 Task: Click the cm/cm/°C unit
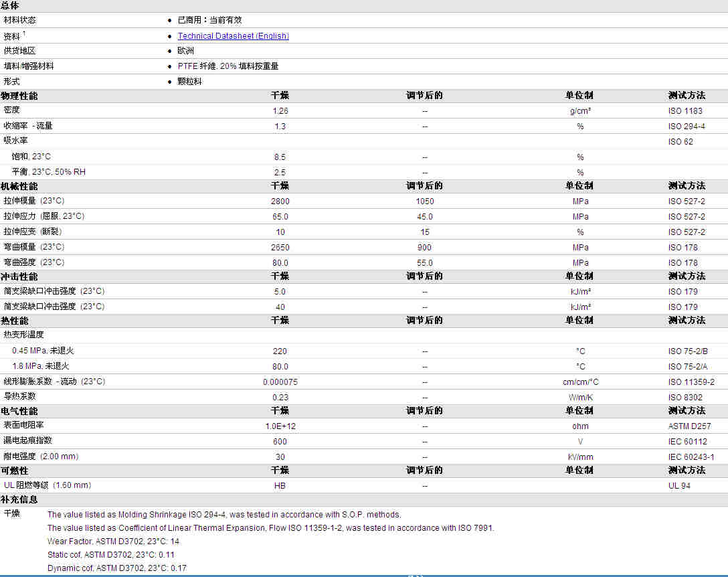pos(580,382)
